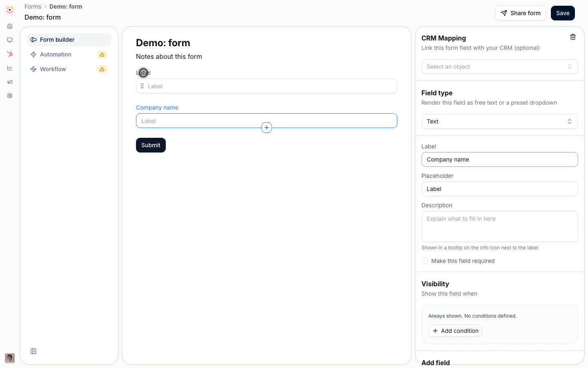The width and height of the screenshot is (588, 368).
Task: Click the Company name field label
Action: pyautogui.click(x=157, y=108)
